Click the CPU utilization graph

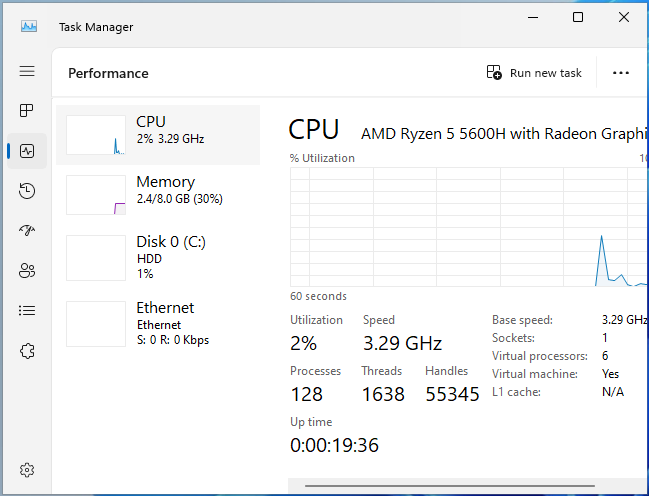tap(468, 227)
